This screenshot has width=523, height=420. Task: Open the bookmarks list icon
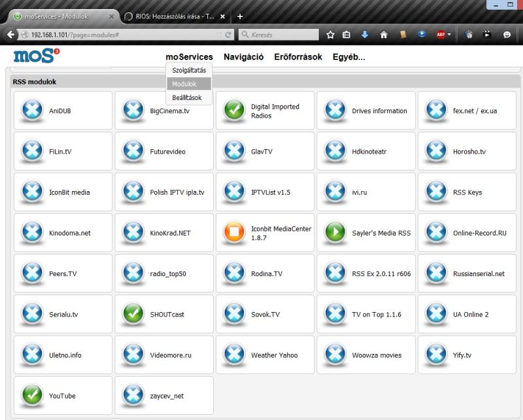[346, 35]
